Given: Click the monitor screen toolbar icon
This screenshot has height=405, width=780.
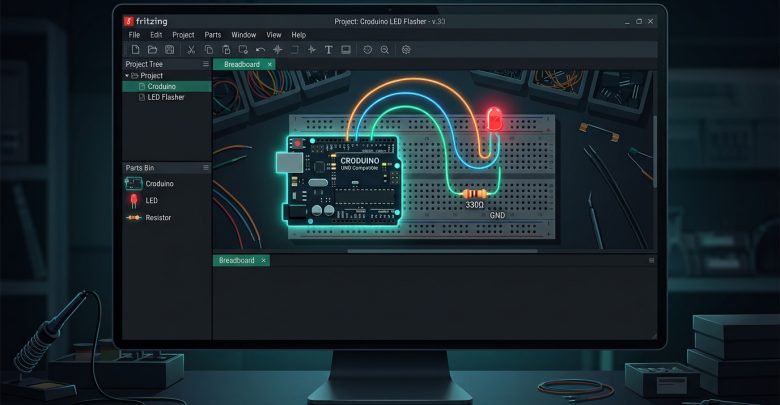Looking at the screenshot, I should tap(346, 49).
